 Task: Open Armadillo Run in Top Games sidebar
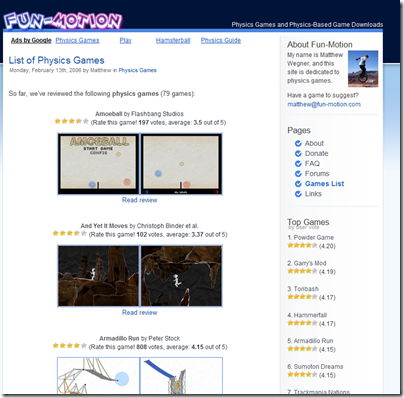point(313,341)
